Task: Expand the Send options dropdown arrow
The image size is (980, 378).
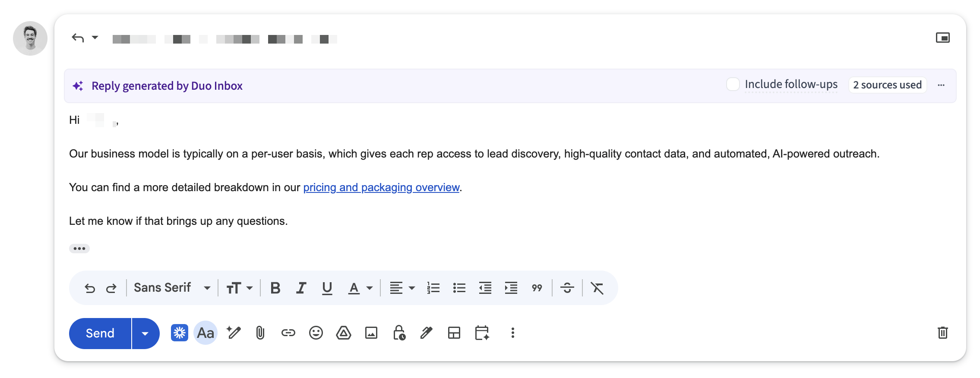Action: [145, 334]
